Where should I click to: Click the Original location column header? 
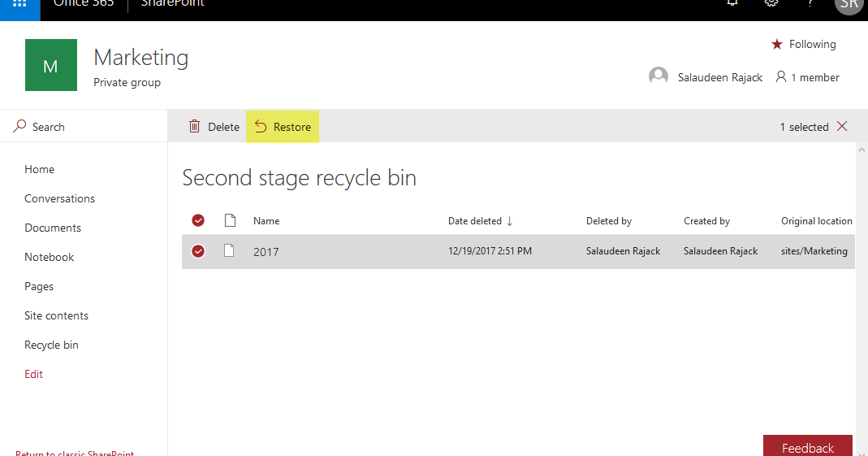(x=817, y=220)
